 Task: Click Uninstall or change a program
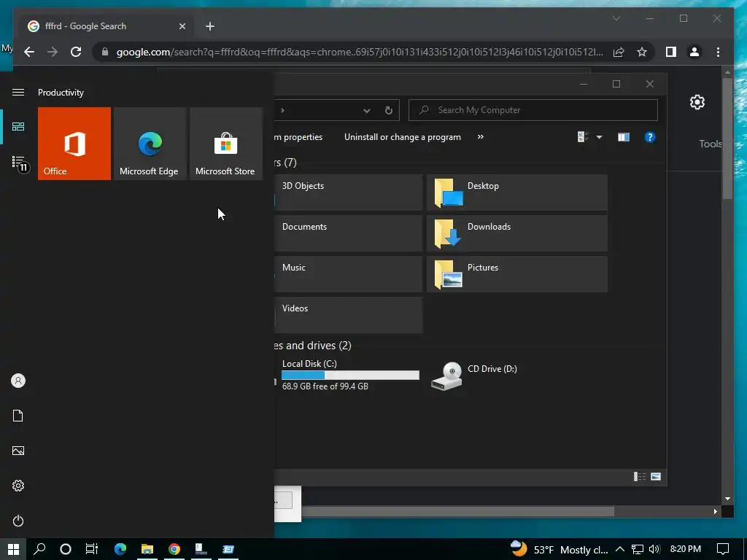[x=403, y=137]
